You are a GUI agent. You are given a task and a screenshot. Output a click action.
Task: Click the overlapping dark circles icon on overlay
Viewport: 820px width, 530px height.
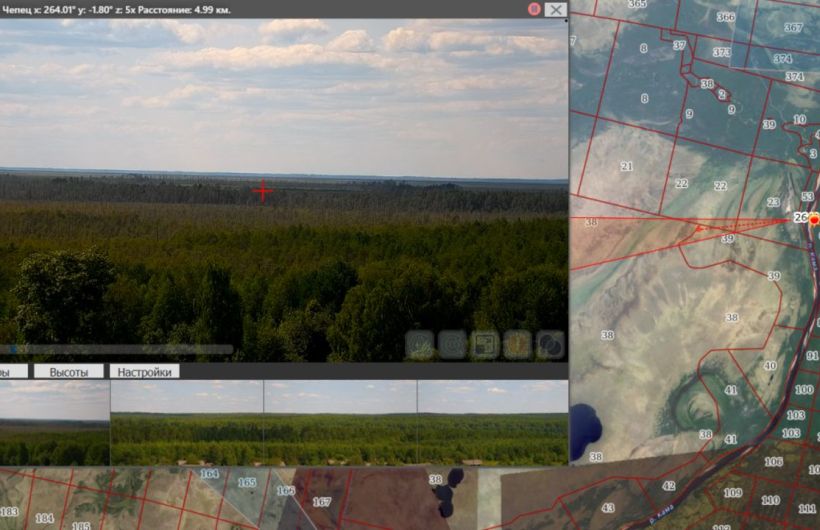(x=550, y=345)
